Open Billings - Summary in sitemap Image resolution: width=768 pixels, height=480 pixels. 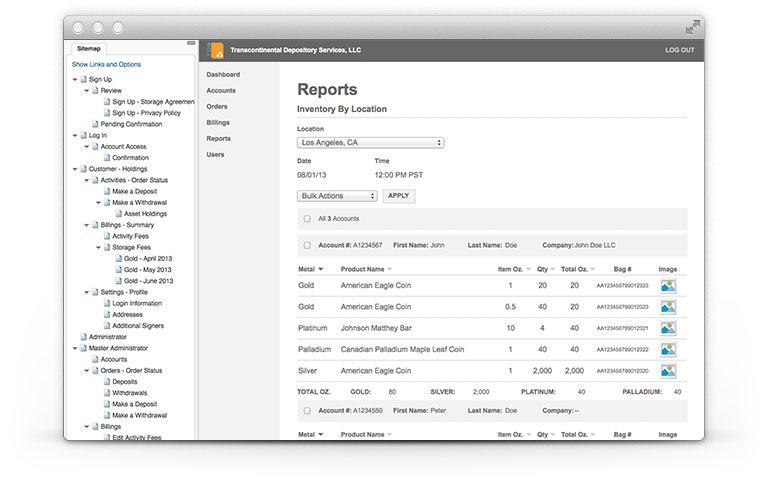point(127,225)
